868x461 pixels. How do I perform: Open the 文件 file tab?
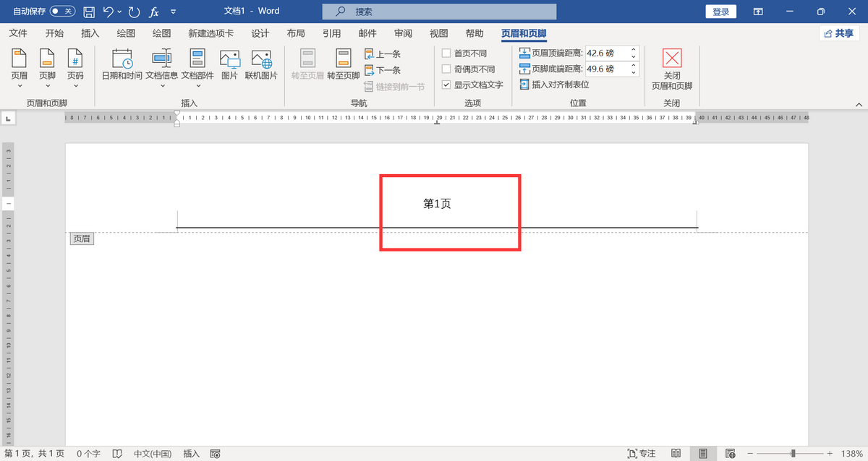point(18,33)
